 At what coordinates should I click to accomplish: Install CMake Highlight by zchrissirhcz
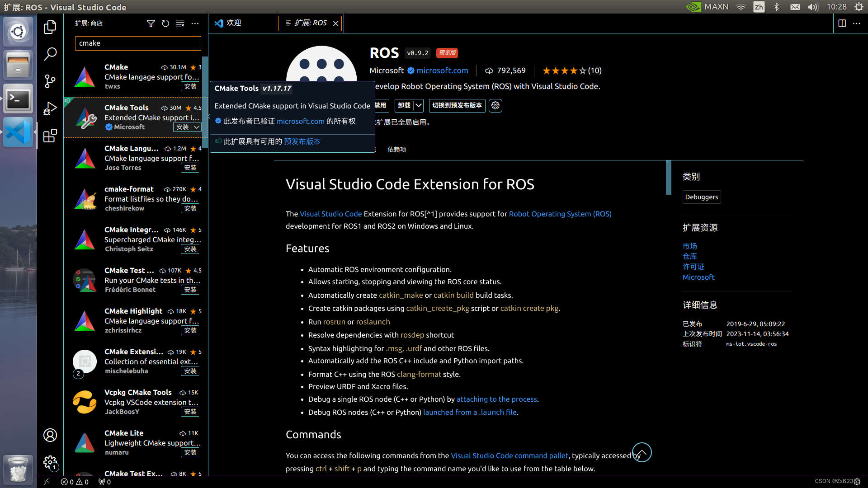[x=190, y=330]
